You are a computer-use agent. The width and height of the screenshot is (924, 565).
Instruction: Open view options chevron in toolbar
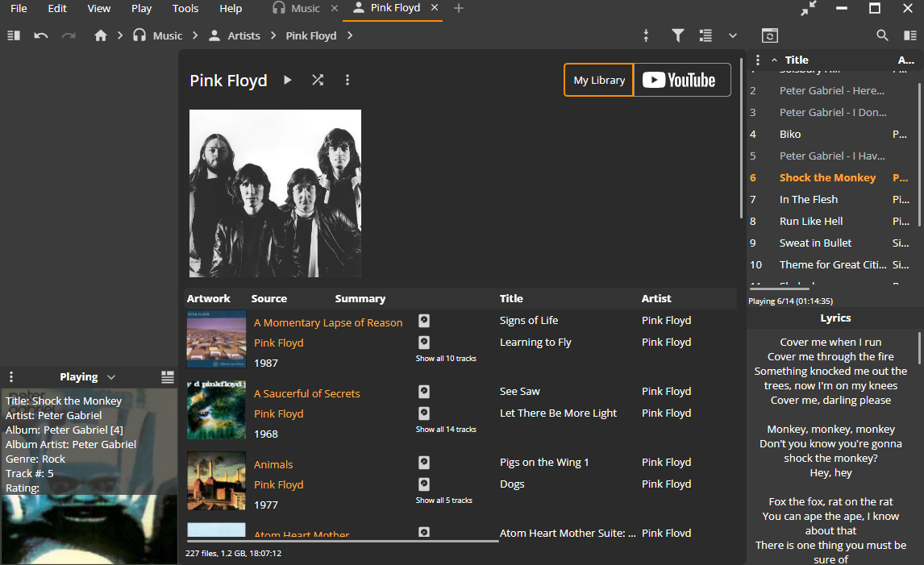733,35
